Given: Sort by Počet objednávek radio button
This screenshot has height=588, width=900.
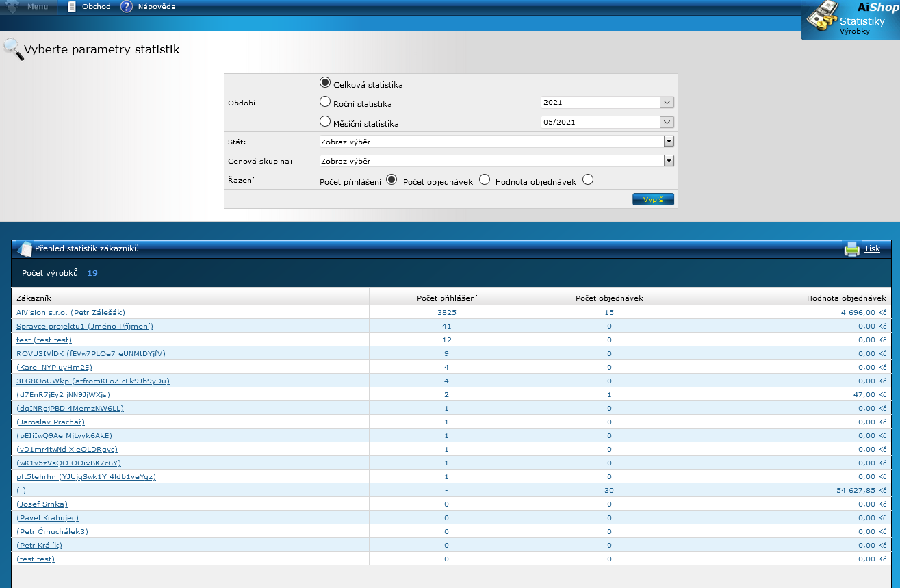Looking at the screenshot, I should pos(485,180).
